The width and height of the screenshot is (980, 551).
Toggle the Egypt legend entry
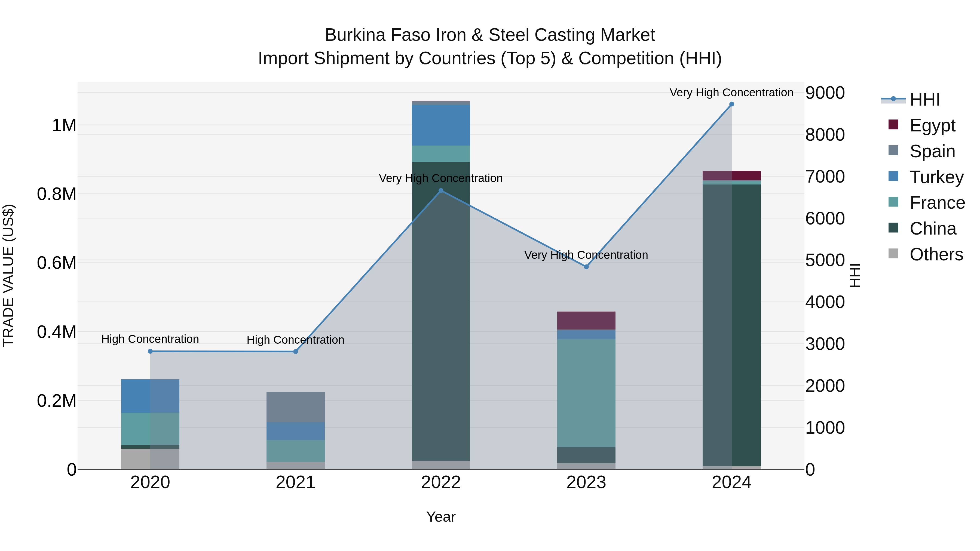pyautogui.click(x=922, y=125)
